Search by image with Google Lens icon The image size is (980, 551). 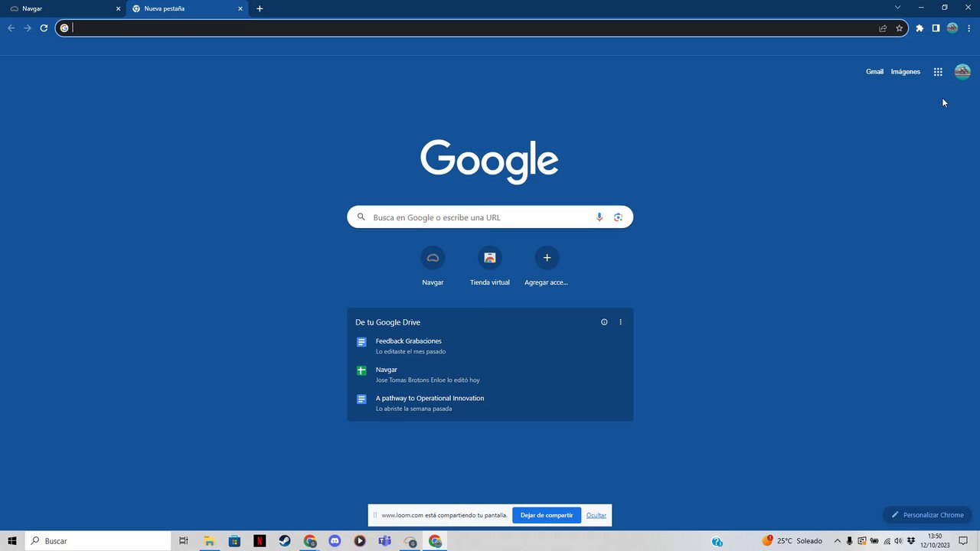tap(618, 217)
